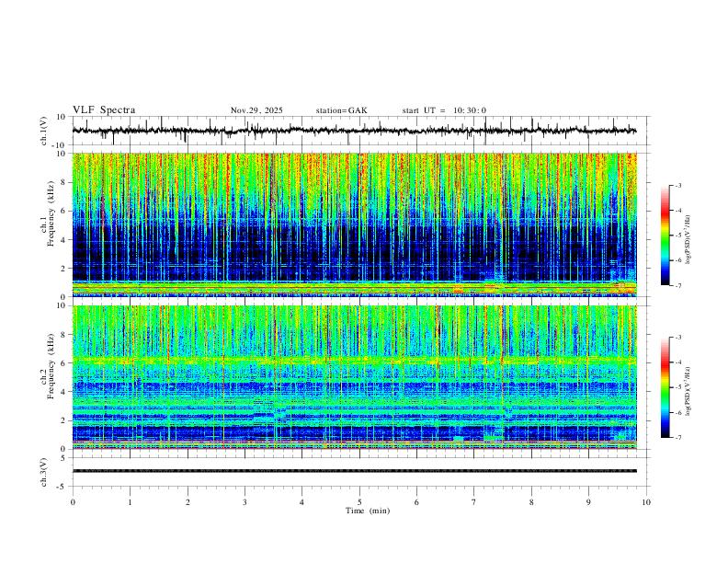Screen dimensions: 728x563
Task: Click the ch.2 spectrogram panel
Action: coord(354,377)
